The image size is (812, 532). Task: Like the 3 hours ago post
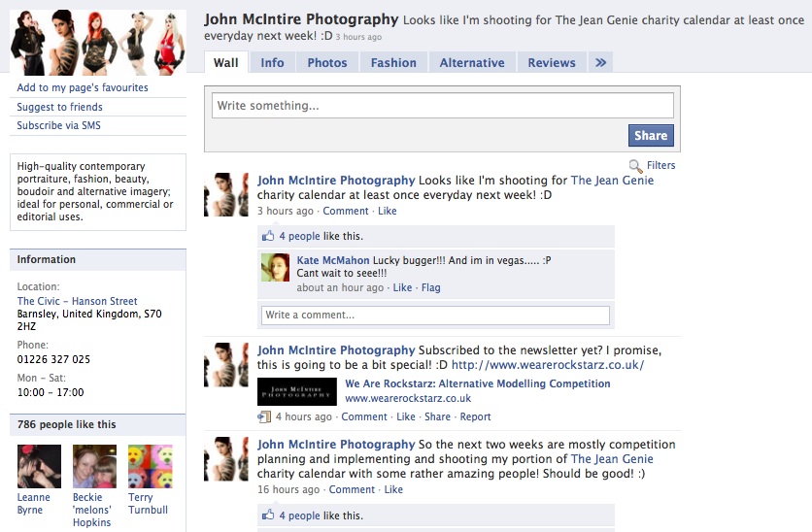click(388, 211)
